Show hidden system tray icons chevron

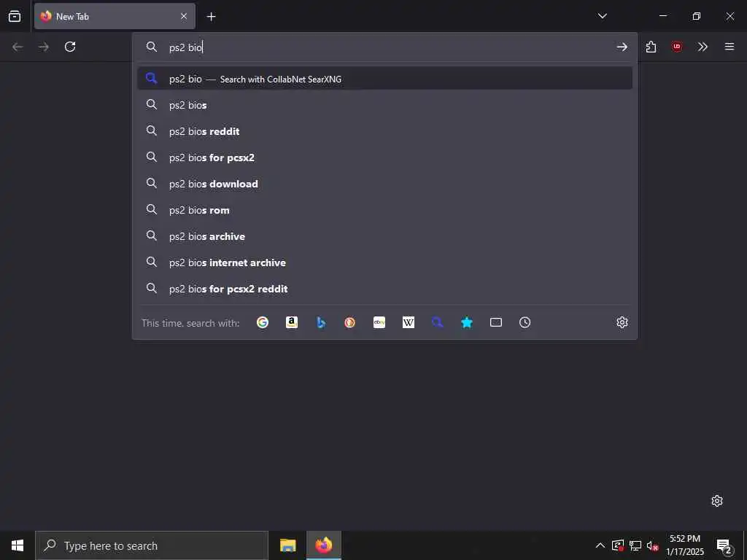[600, 545]
